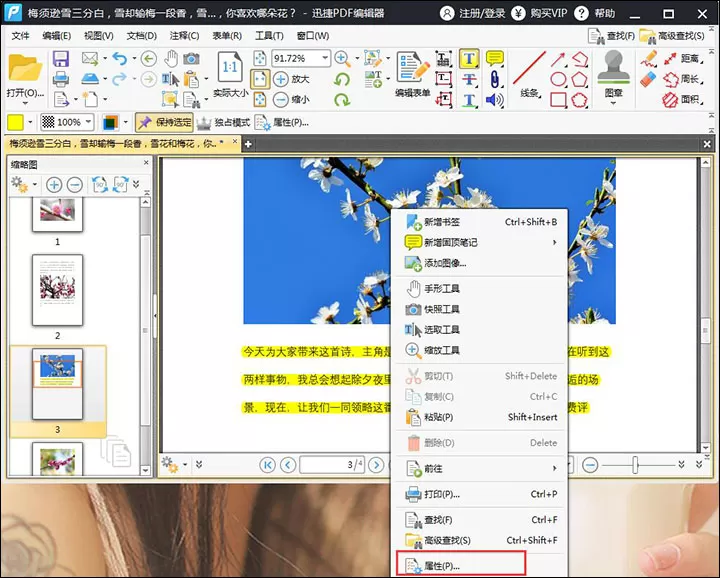Open the 91.72% zoom level dropdown
This screenshot has width=720, height=578.
coord(325,58)
